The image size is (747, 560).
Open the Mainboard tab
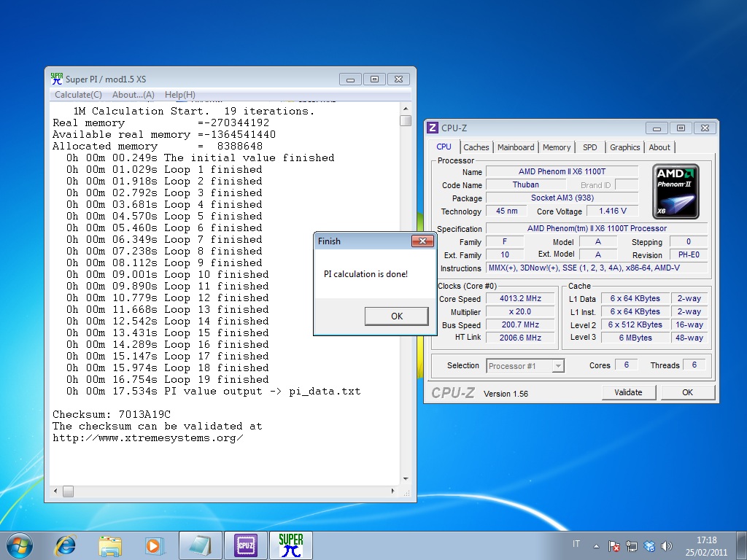click(516, 147)
